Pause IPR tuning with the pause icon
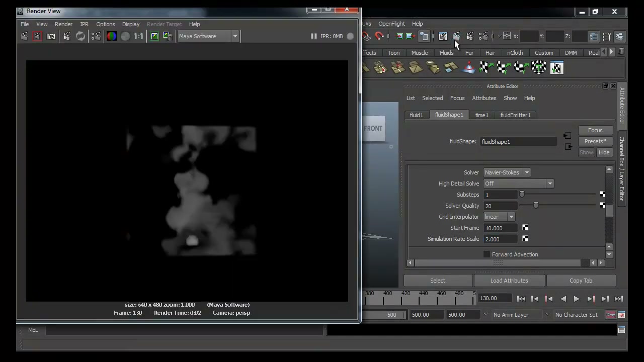The width and height of the screenshot is (644, 362). [x=313, y=36]
